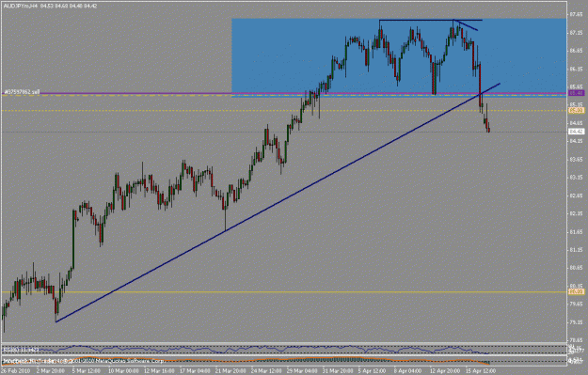Click the 82.65 price scale label

click(x=576, y=195)
